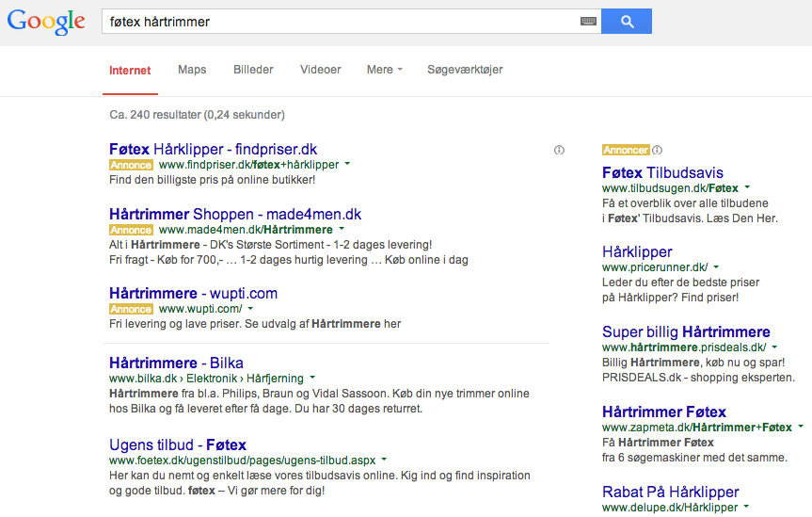This screenshot has height=517, width=812.
Task: Click Annonce badge under made4men.dk result
Action: [x=131, y=230]
